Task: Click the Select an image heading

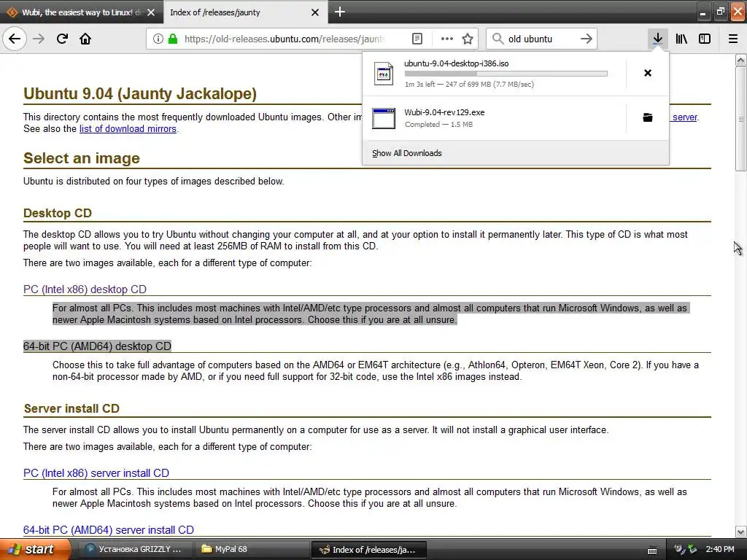Action: tap(82, 157)
